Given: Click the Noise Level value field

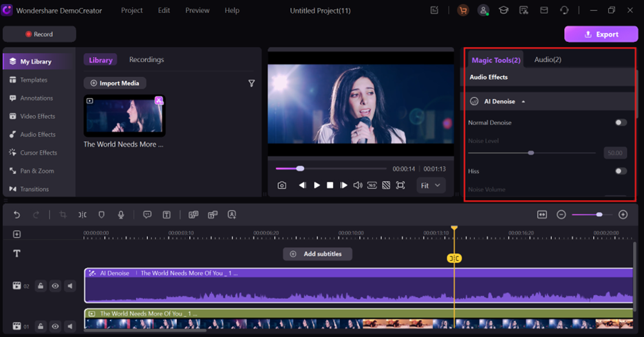Looking at the screenshot, I should coord(615,153).
